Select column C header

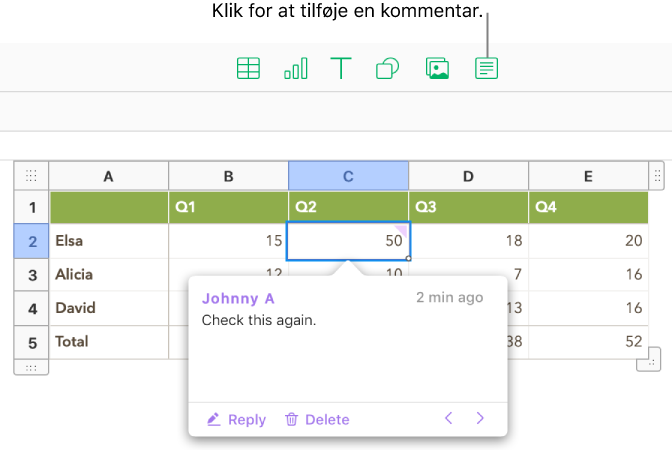(348, 176)
